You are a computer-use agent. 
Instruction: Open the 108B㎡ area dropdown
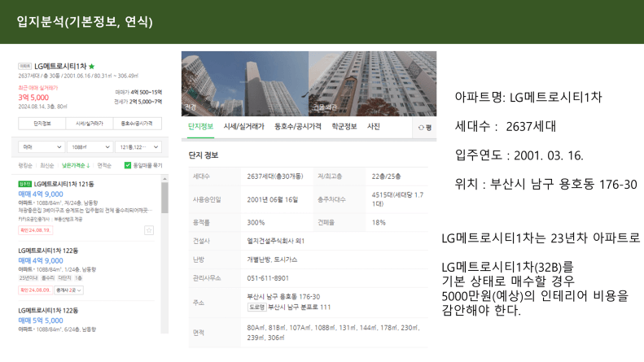[x=90, y=147]
